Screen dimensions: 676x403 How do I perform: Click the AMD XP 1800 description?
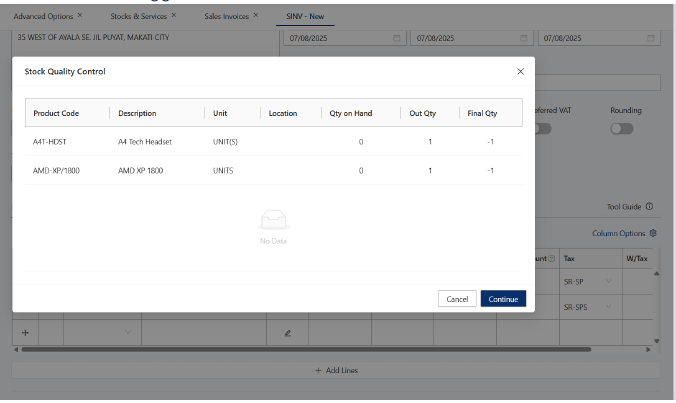(141, 171)
